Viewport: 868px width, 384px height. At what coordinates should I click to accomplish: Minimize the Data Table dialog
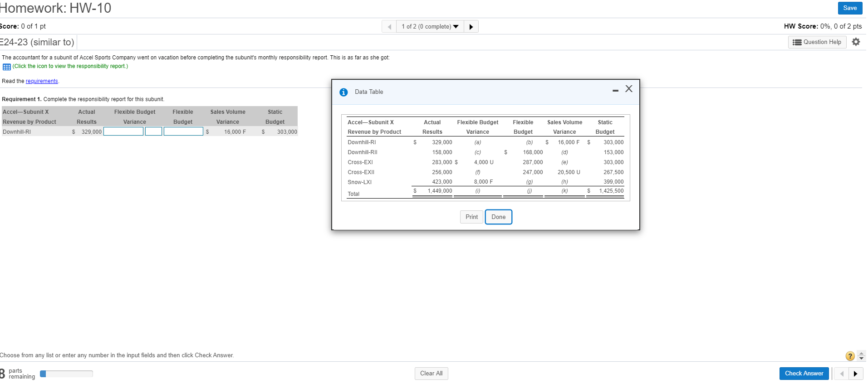coord(615,91)
